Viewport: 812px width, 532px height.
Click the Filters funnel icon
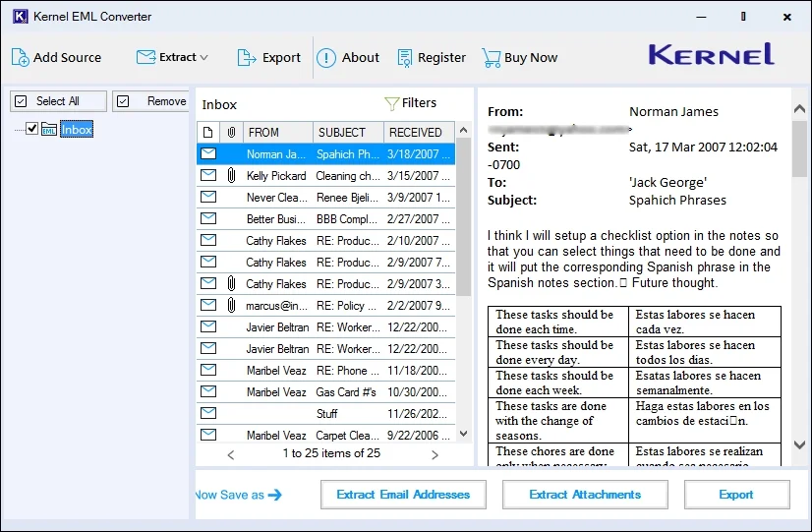click(x=391, y=103)
